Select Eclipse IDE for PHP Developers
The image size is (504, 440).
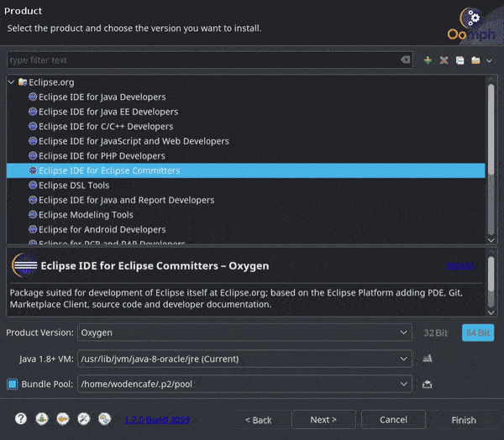(x=102, y=156)
